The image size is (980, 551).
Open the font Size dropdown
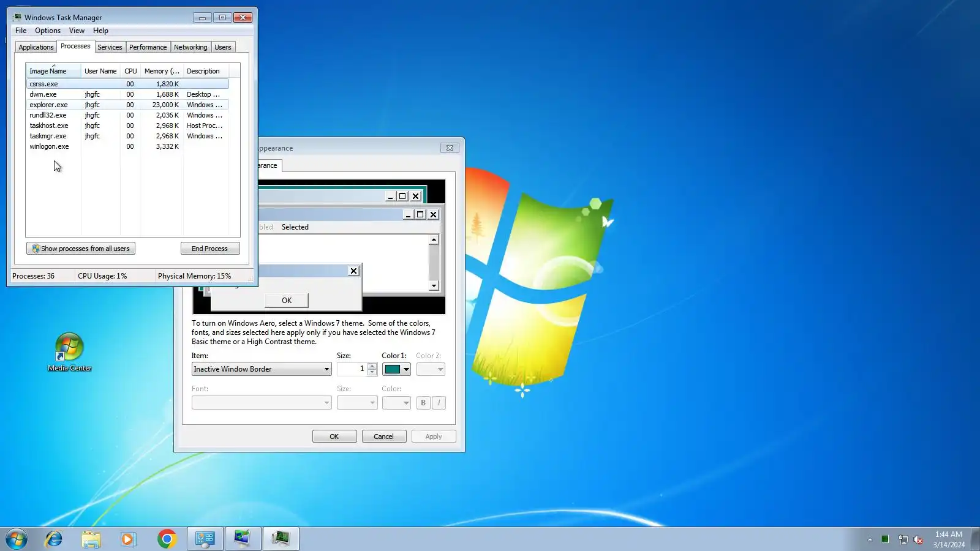coord(357,402)
